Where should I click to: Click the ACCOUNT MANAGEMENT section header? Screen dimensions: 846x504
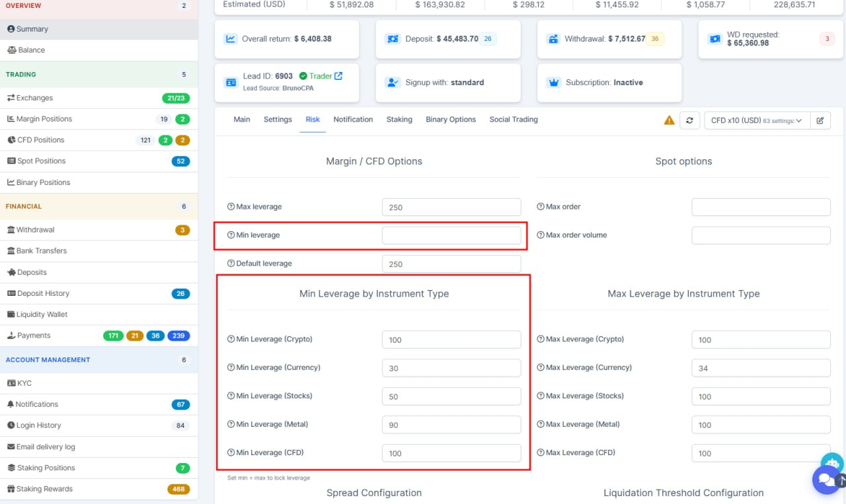pyautogui.click(x=98, y=360)
